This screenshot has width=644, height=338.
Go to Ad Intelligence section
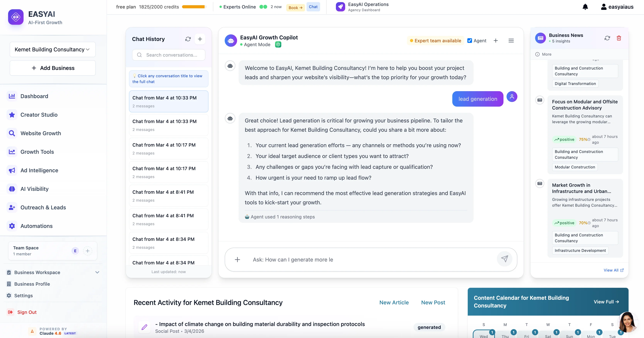point(39,170)
